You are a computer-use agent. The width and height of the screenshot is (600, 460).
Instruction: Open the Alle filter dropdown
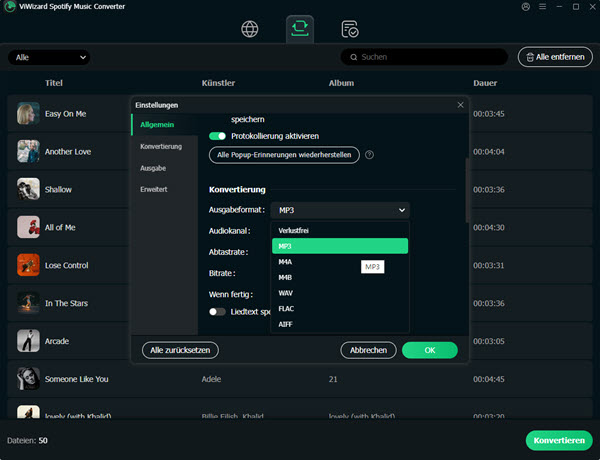(49, 57)
